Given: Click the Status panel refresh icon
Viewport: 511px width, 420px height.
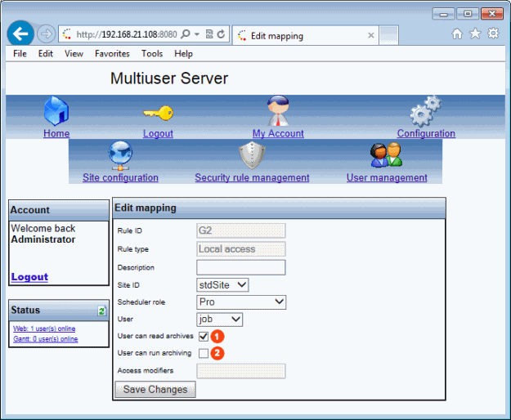Looking at the screenshot, I should (102, 311).
